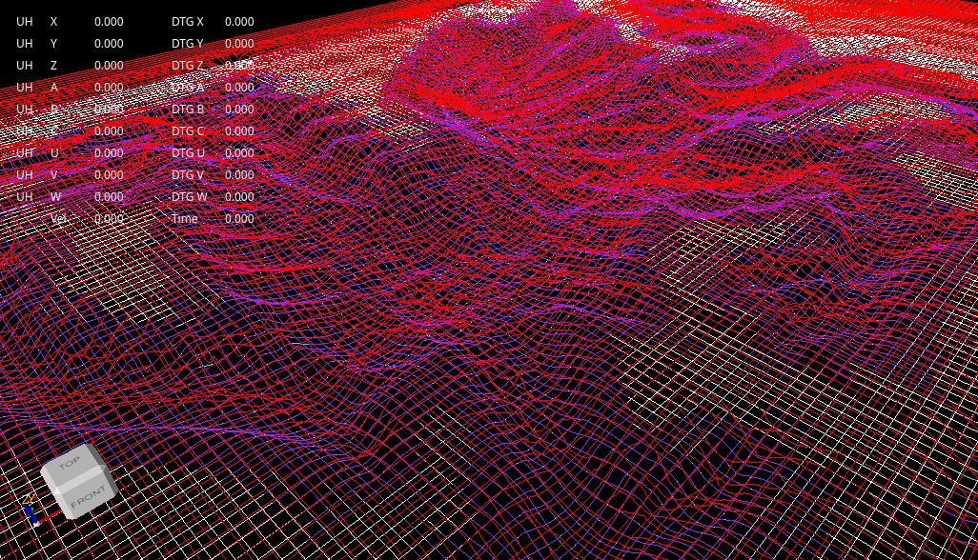The width and height of the screenshot is (978, 560).
Task: Click the UH Y position value 0.000
Action: tap(109, 44)
